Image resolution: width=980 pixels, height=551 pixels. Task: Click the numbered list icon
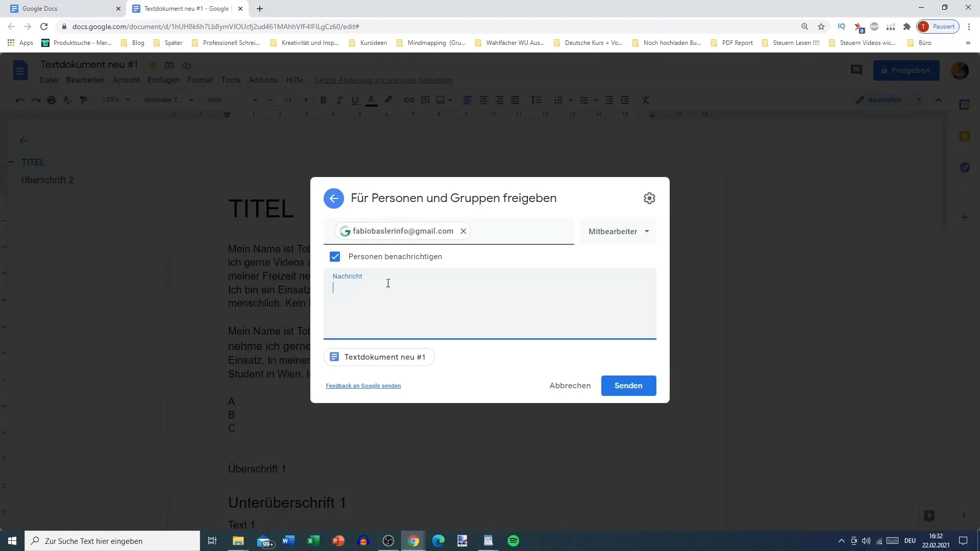[x=559, y=99]
